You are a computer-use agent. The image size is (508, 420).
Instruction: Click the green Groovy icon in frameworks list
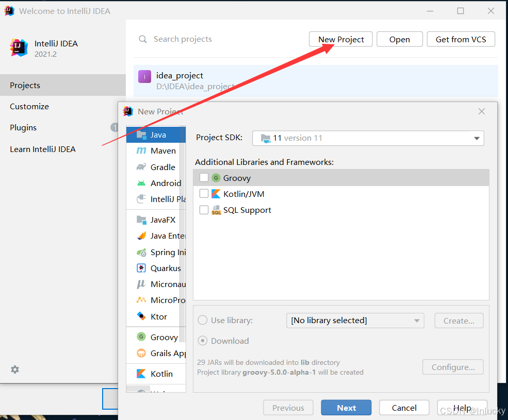(216, 178)
